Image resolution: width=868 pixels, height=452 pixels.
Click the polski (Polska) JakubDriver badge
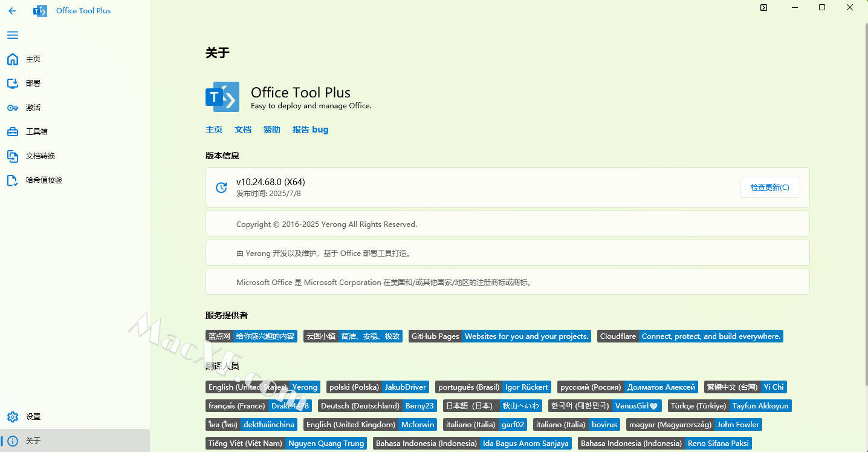(378, 387)
